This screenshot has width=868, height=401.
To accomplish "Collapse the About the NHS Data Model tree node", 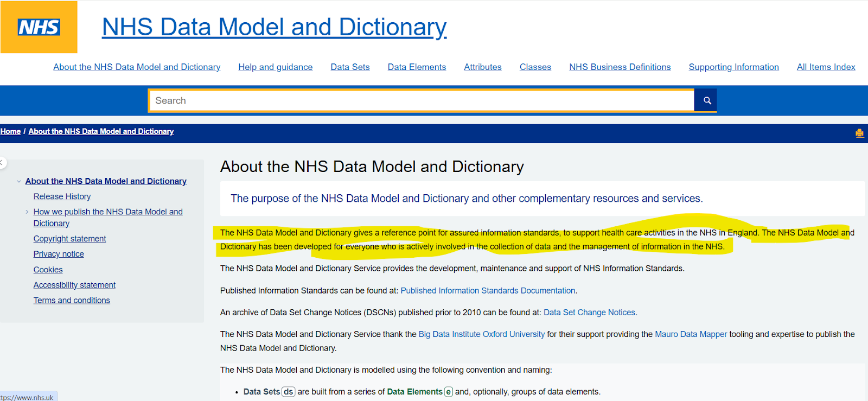I will [x=19, y=181].
